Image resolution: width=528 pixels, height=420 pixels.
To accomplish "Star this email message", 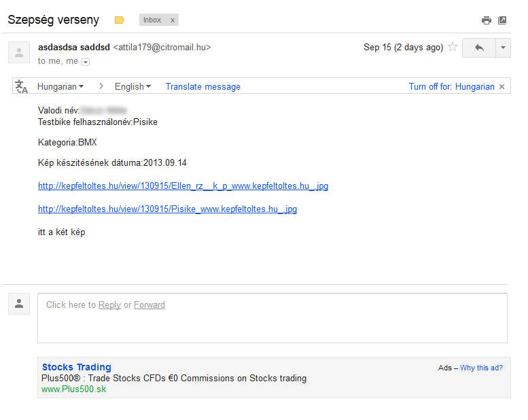I will point(453,48).
